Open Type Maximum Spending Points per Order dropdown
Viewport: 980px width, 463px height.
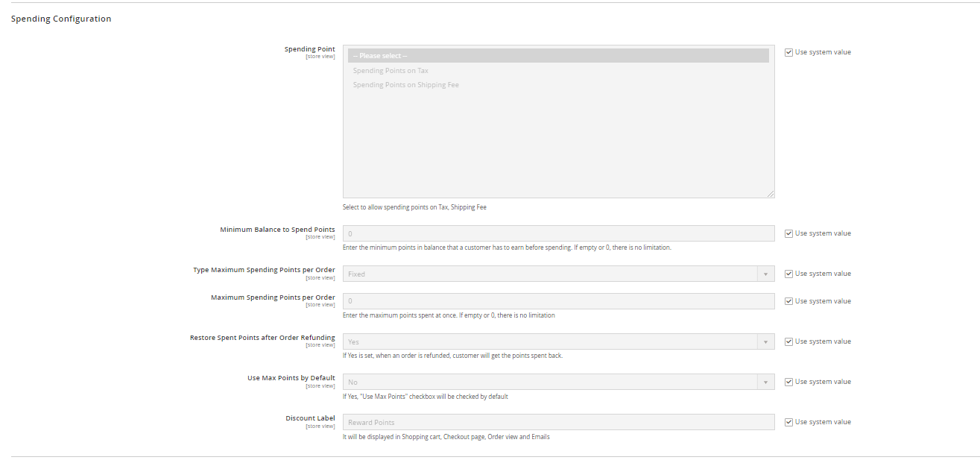coord(558,274)
